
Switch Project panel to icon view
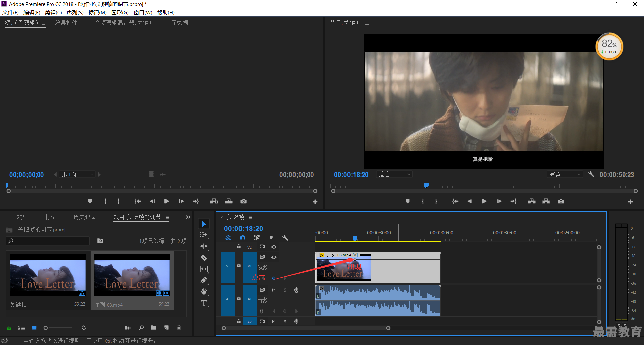(x=34, y=328)
